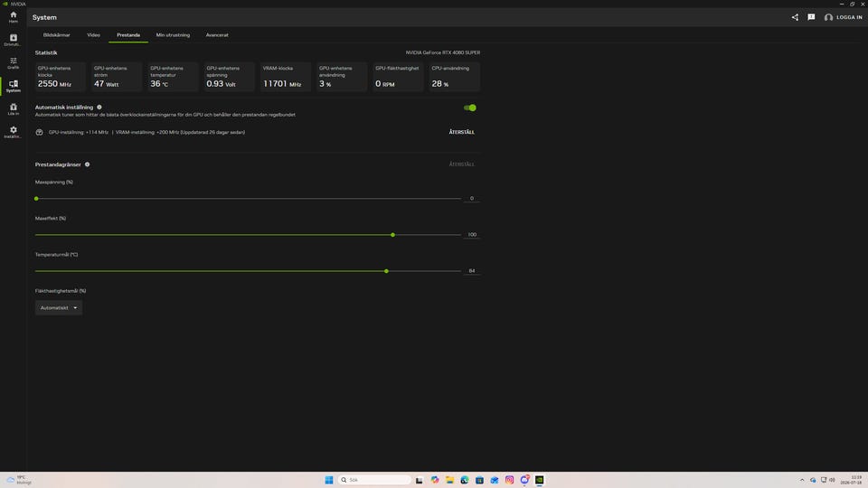Open the Drivrutiner sidebar icon

coord(14,40)
